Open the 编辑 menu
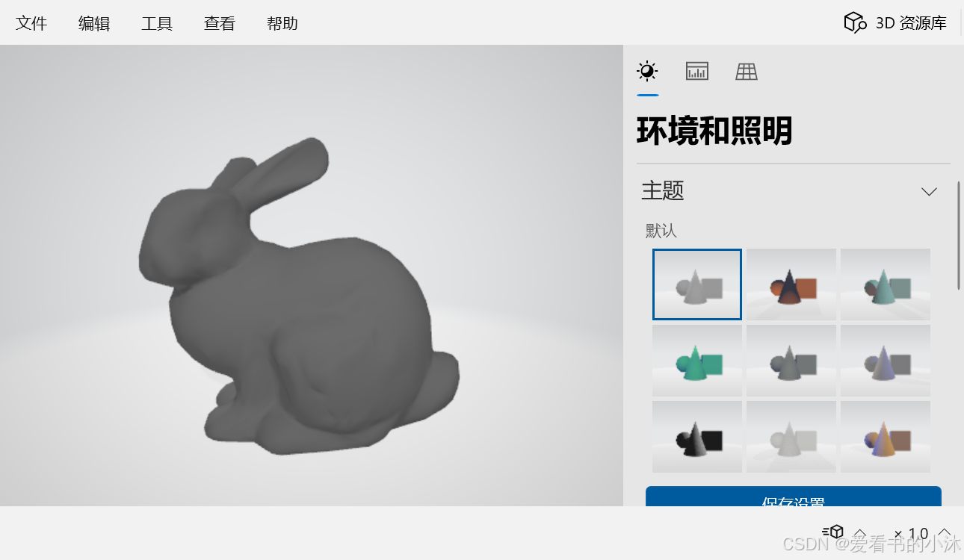 click(94, 23)
